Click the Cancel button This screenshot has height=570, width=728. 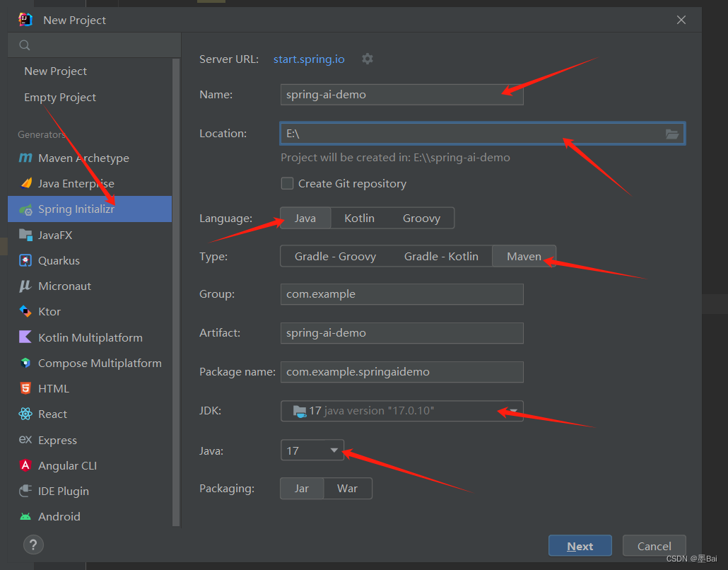[654, 546]
